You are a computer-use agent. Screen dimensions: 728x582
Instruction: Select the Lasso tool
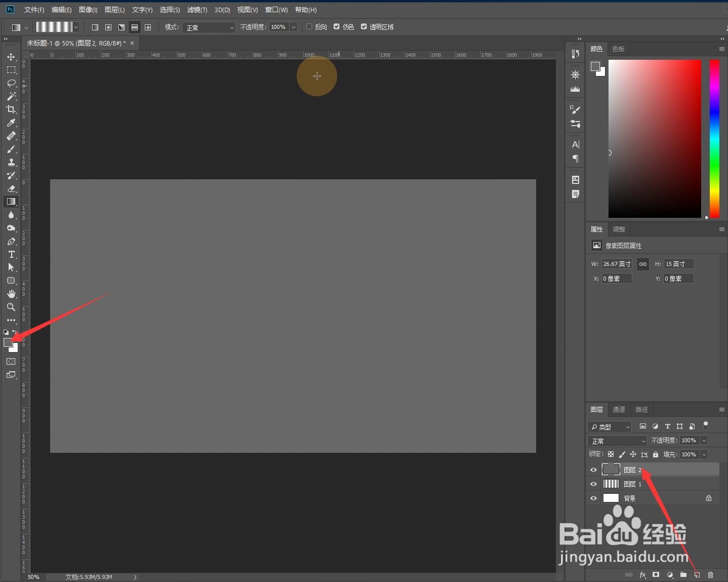coord(11,83)
